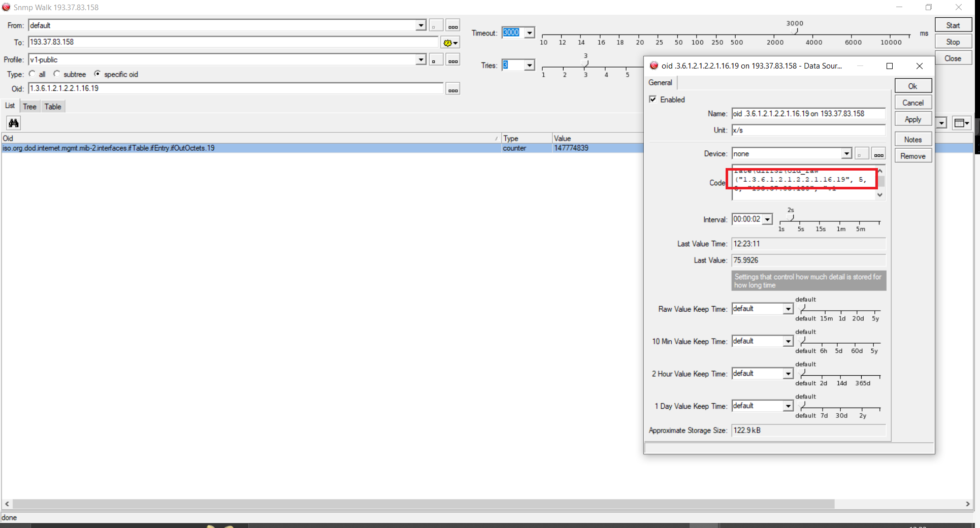This screenshot has height=528, width=980.
Task: Click the Code box scroll-down arrow
Action: (x=880, y=195)
